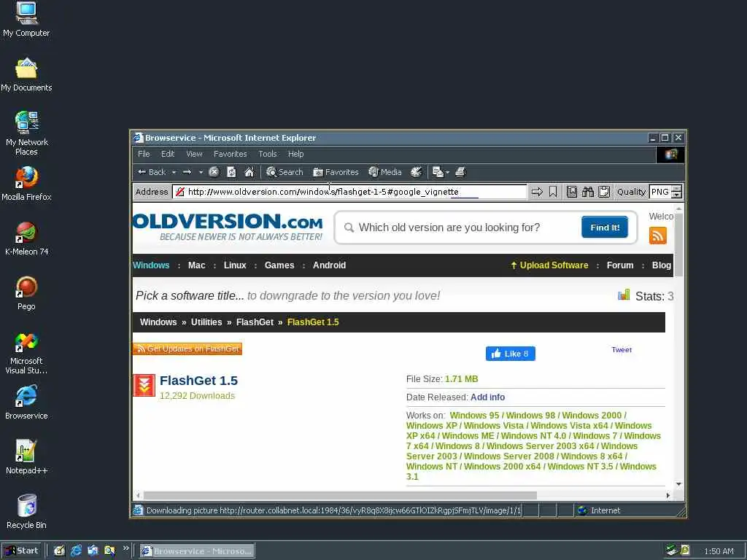Stop page loading with the Stop icon
The image size is (747, 560).
(214, 172)
